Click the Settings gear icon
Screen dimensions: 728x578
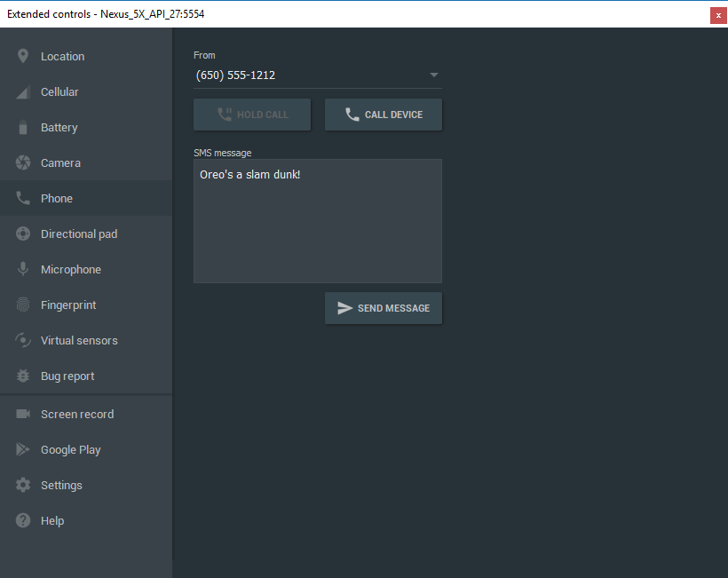(23, 485)
